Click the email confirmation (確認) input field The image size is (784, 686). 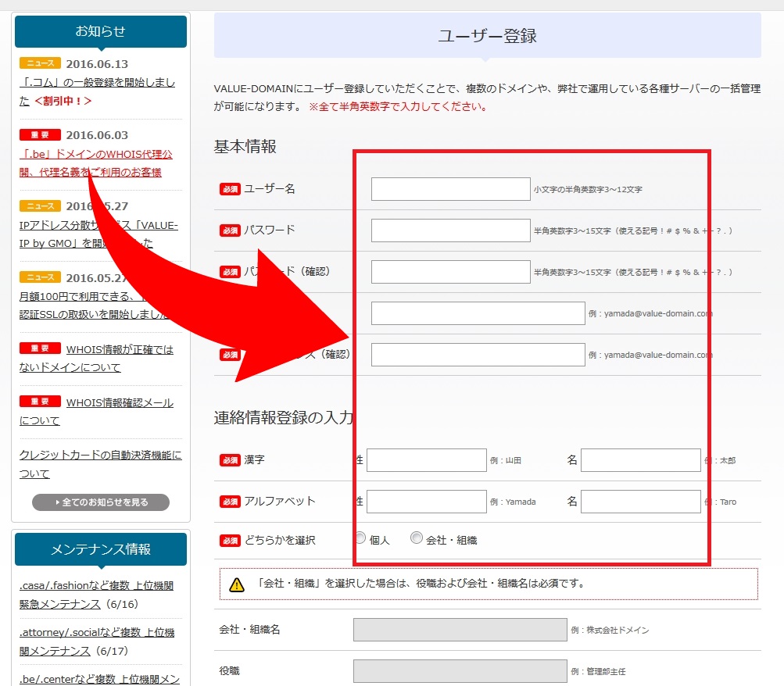pyautogui.click(x=478, y=355)
